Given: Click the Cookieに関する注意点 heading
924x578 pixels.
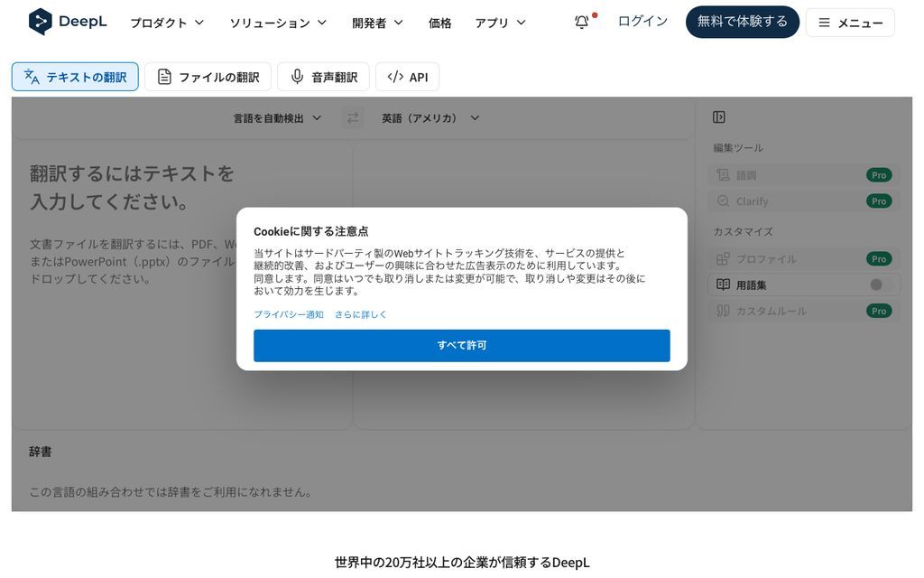Looking at the screenshot, I should click(x=311, y=231).
